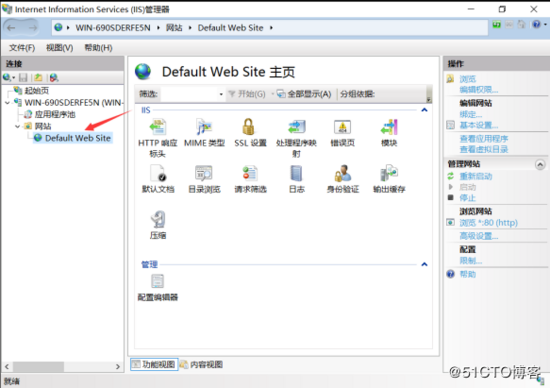The image size is (550, 388).
Task: Open the 错误页 feature
Action: (342, 133)
